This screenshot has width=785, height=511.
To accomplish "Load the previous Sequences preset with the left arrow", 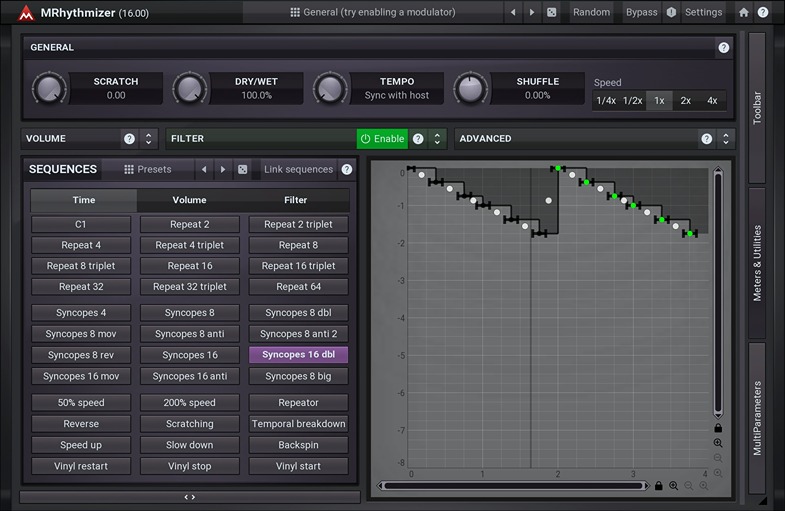I will pos(204,170).
